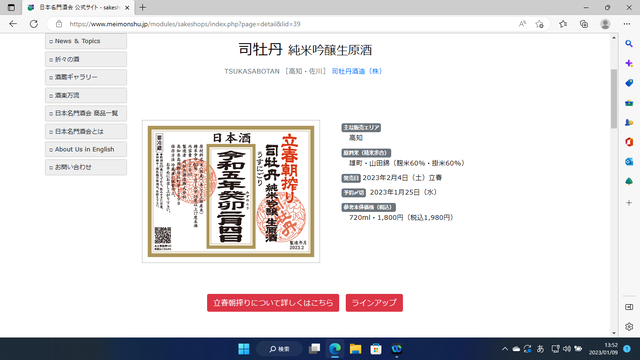Open sidebar settings gear
Viewport: 640px width, 360px height.
point(629,327)
